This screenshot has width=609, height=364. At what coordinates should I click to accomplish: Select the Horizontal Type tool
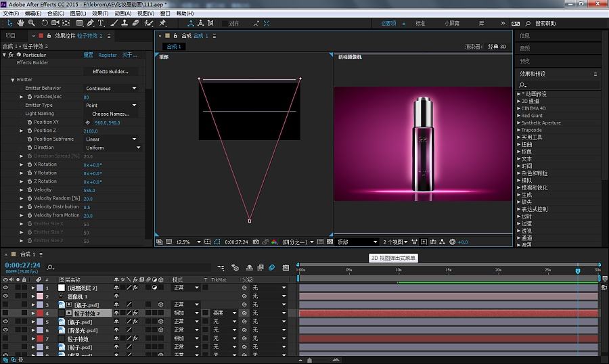pyautogui.click(x=101, y=23)
